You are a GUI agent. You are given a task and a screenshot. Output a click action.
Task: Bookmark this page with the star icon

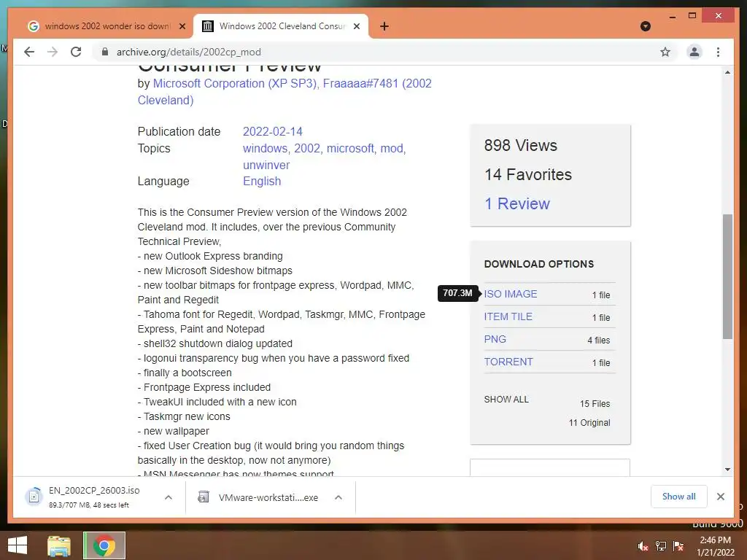tap(665, 52)
